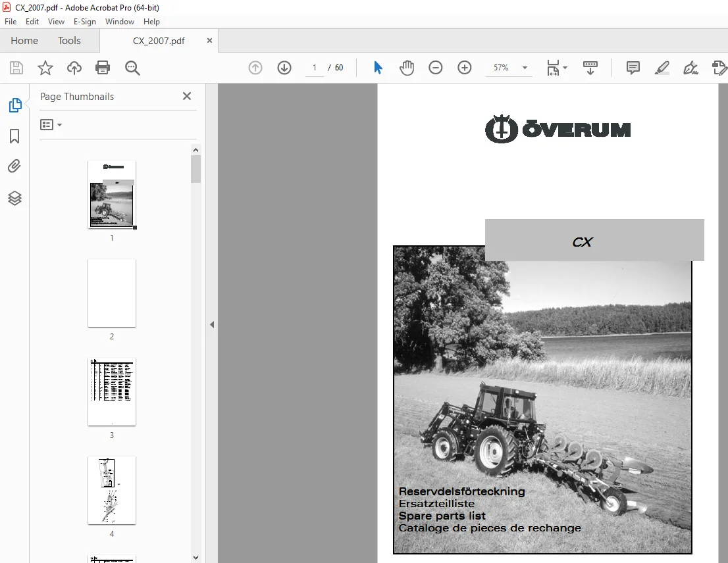This screenshot has width=728, height=563.
Task: Click the thumbnails scrollbar handle
Action: pos(196,169)
